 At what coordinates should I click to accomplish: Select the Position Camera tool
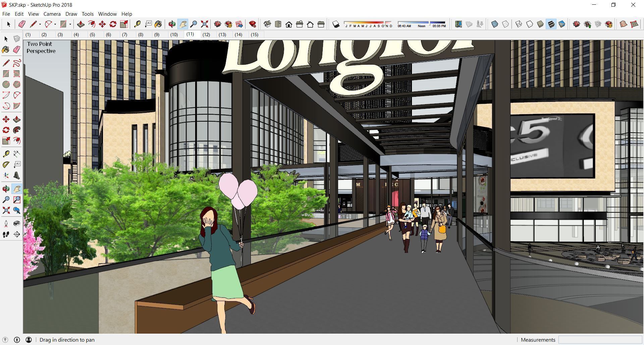[6, 224]
